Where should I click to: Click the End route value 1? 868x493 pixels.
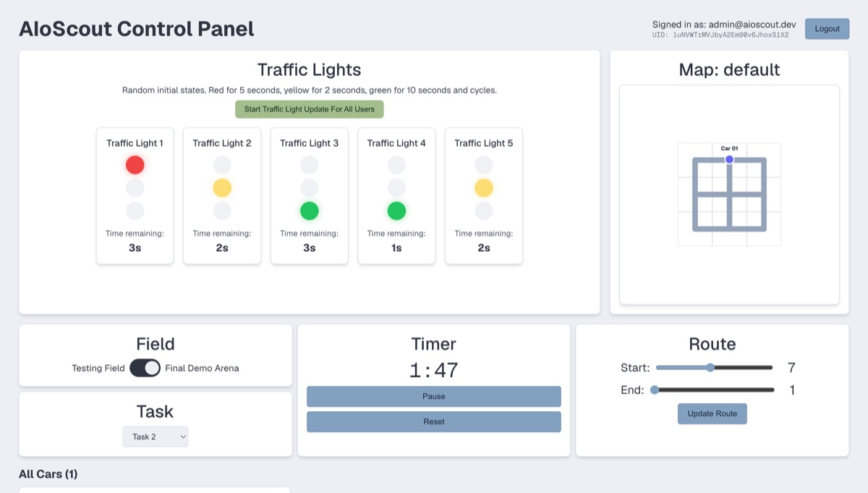coord(792,390)
